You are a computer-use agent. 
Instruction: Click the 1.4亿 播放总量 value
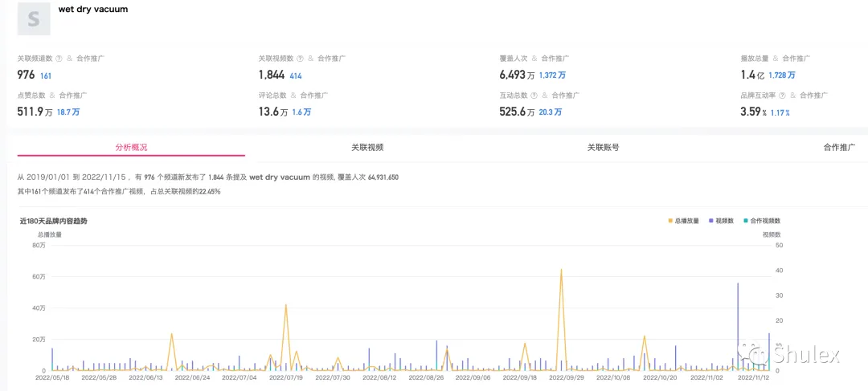tap(752, 75)
